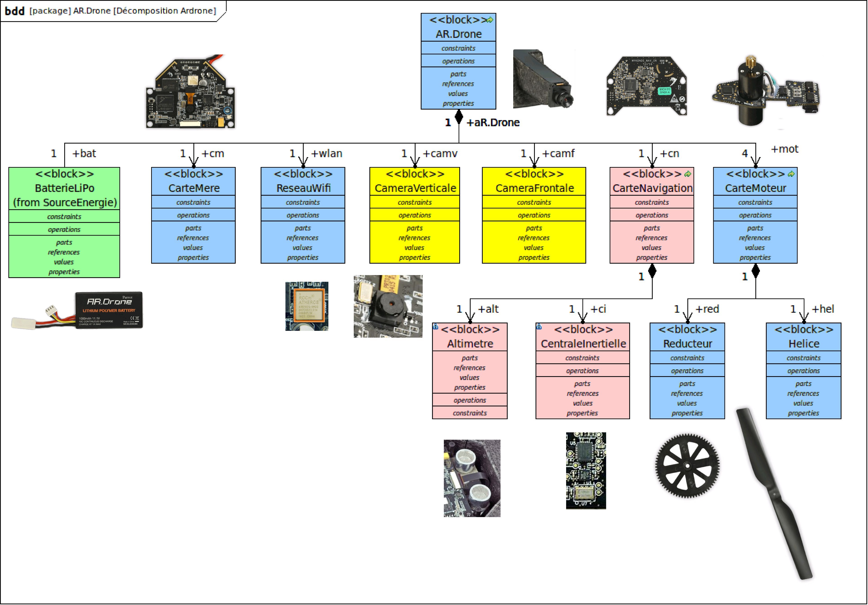This screenshot has width=868, height=605.
Task: Click the green link icon on AR.Drone block
Action: tap(490, 20)
